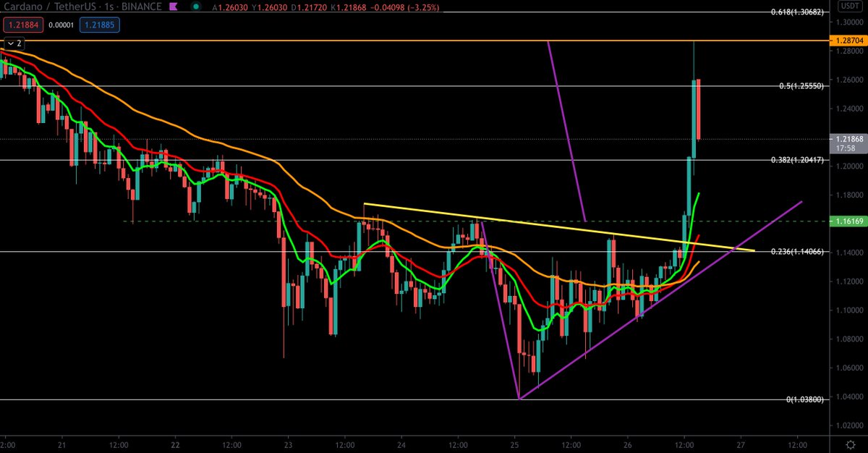
Task: Expand the collapsed indicators legend showing 2
Action: coord(14,43)
